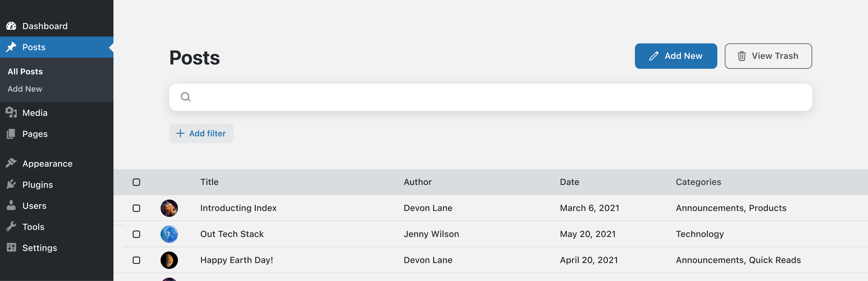Click the Appearance paintbrush icon
This screenshot has width=868, height=281.
click(11, 163)
